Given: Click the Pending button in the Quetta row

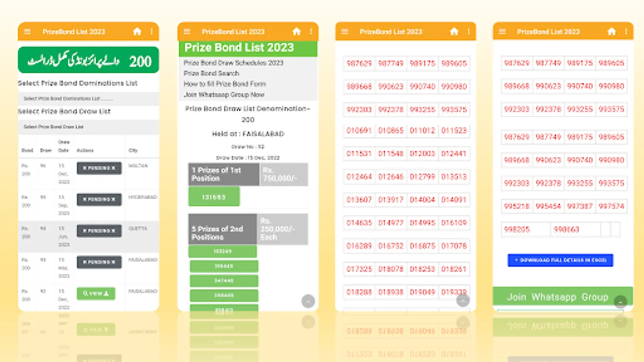Looking at the screenshot, I should point(99,231).
